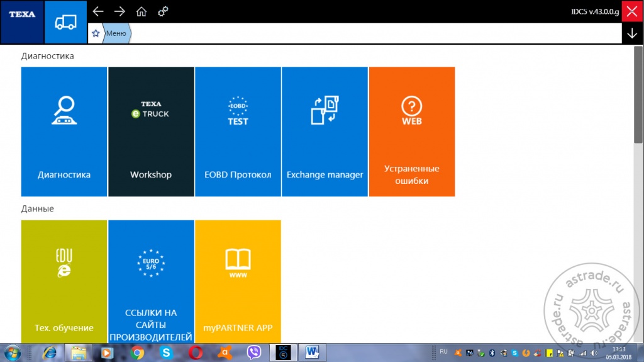Click the Данные section heading

tap(37, 208)
